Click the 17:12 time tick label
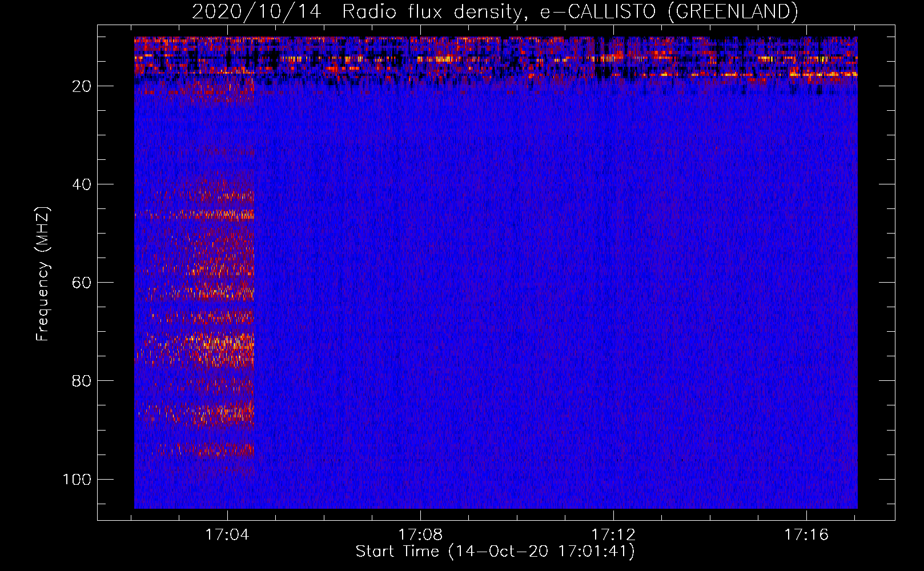924x571 pixels. 613,534
